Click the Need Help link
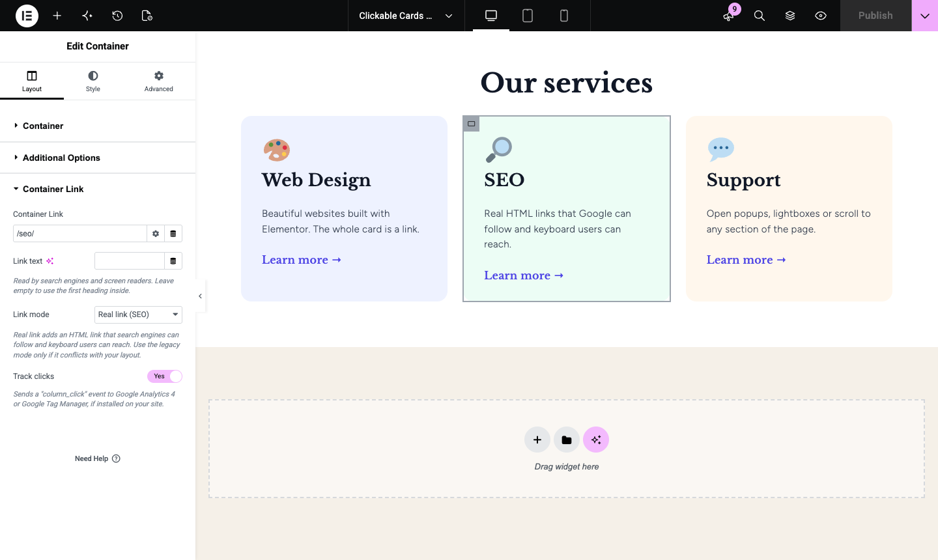 pyautogui.click(x=98, y=458)
